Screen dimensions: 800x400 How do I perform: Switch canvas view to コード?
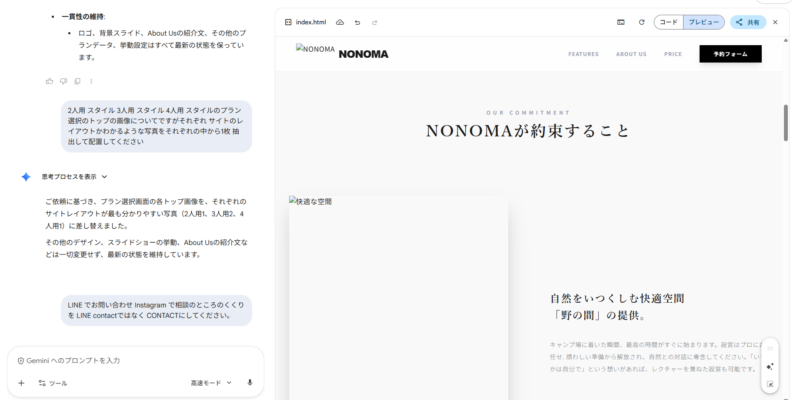coord(668,22)
